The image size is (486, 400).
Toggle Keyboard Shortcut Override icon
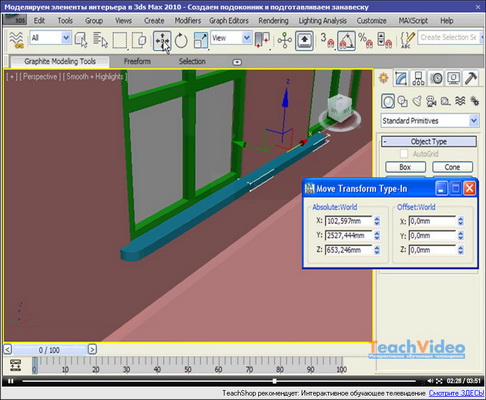click(304, 41)
